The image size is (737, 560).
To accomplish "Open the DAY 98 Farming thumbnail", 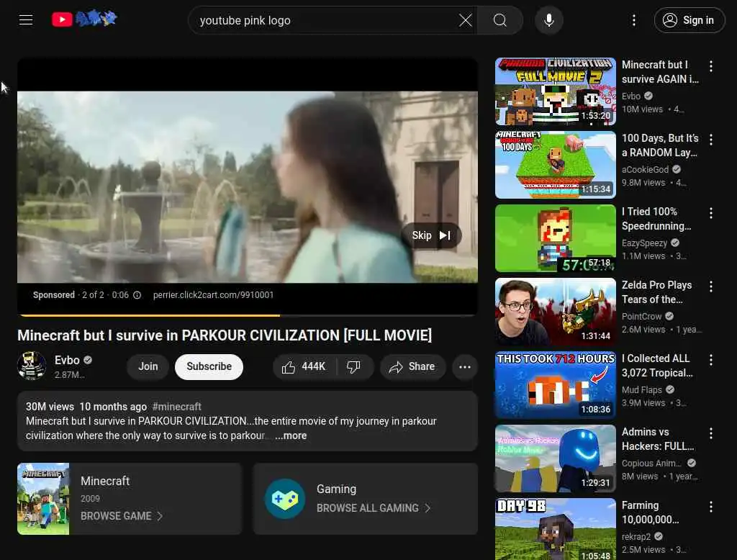I will click(x=555, y=529).
